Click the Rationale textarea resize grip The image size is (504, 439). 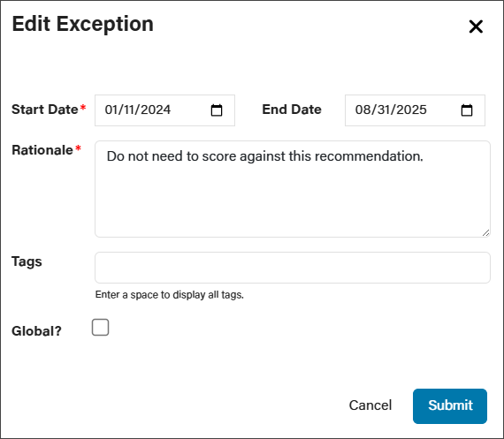pyautogui.click(x=485, y=233)
